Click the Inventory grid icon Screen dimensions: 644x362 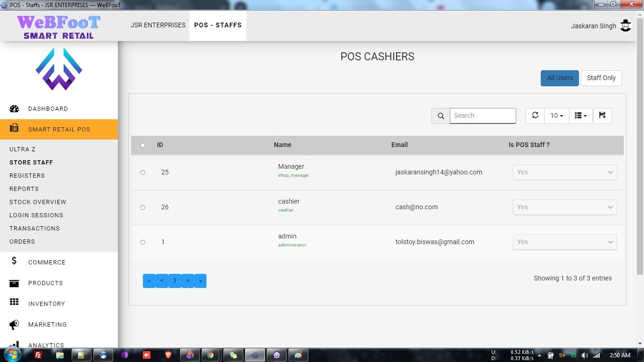point(14,302)
